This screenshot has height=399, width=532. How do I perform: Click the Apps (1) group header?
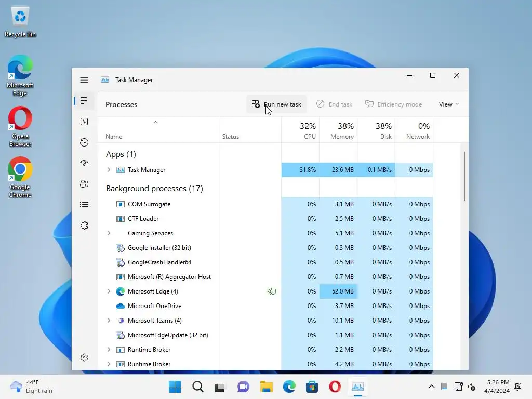tap(121, 154)
